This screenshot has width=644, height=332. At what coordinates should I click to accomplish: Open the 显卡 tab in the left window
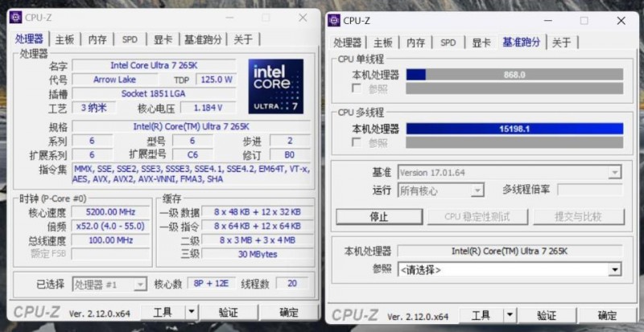pyautogui.click(x=163, y=39)
